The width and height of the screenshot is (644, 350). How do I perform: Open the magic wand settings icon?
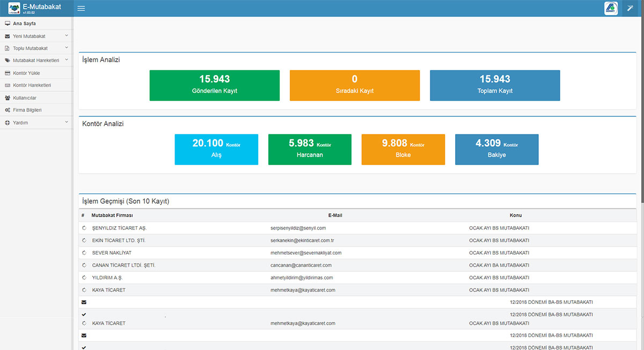click(630, 9)
